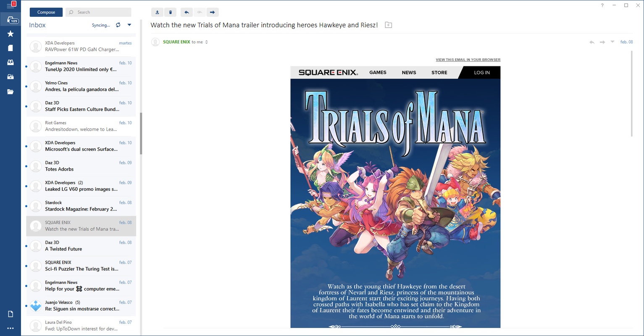Click the message list vertical scrollbar
Image resolution: width=644 pixels, height=336 pixels.
pos(141,134)
